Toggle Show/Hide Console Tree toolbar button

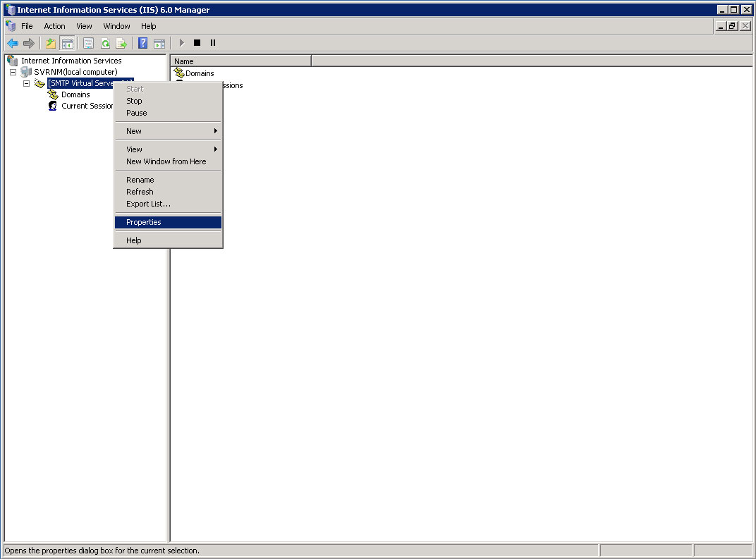pyautogui.click(x=68, y=44)
